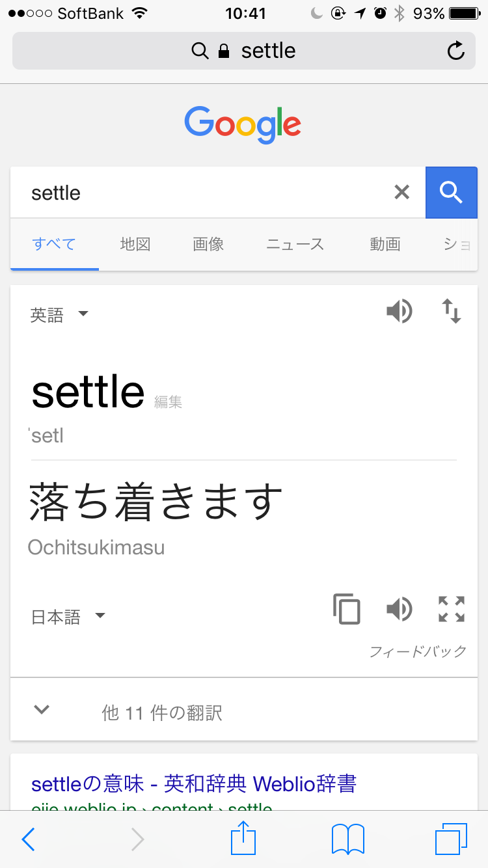Switch to the 画像 tab
This screenshot has height=868, width=488.
(208, 245)
